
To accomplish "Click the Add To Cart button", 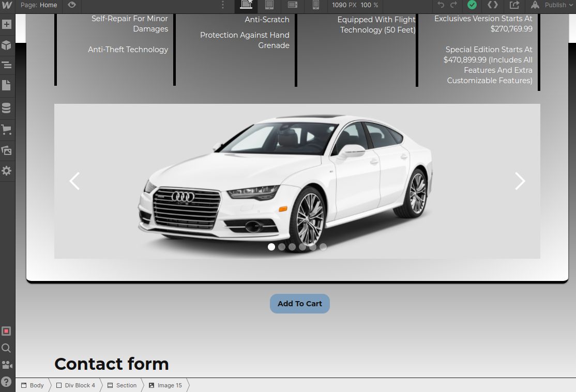I will click(300, 304).
